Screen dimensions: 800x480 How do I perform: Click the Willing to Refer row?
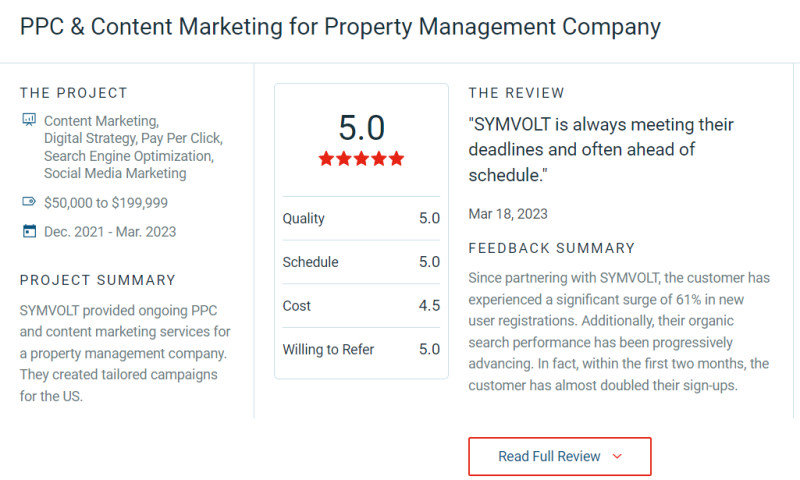pos(361,349)
